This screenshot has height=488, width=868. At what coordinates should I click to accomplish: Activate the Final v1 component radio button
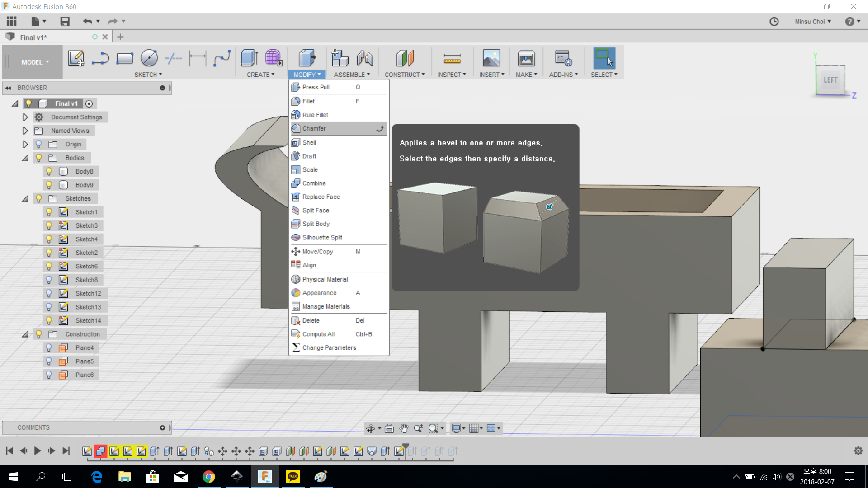[89, 104]
